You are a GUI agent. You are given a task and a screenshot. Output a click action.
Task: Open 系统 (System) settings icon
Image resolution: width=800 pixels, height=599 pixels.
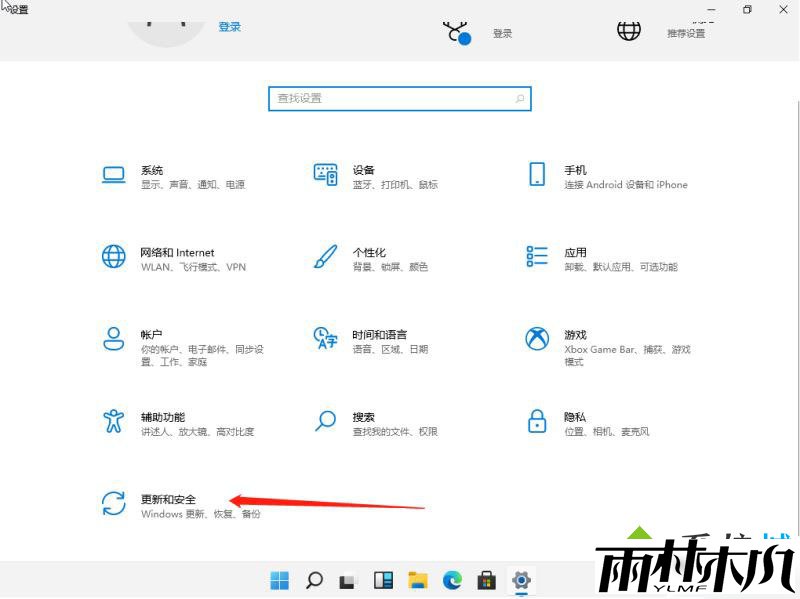114,176
